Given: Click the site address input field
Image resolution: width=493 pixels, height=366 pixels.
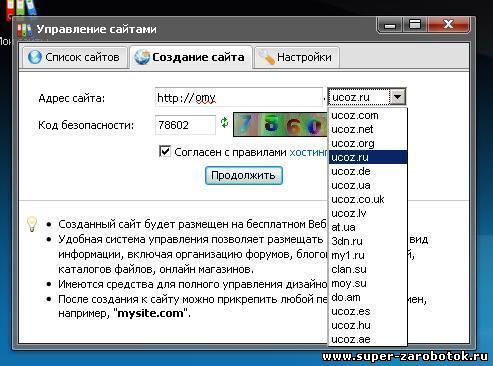Looking at the screenshot, I should 239,97.
